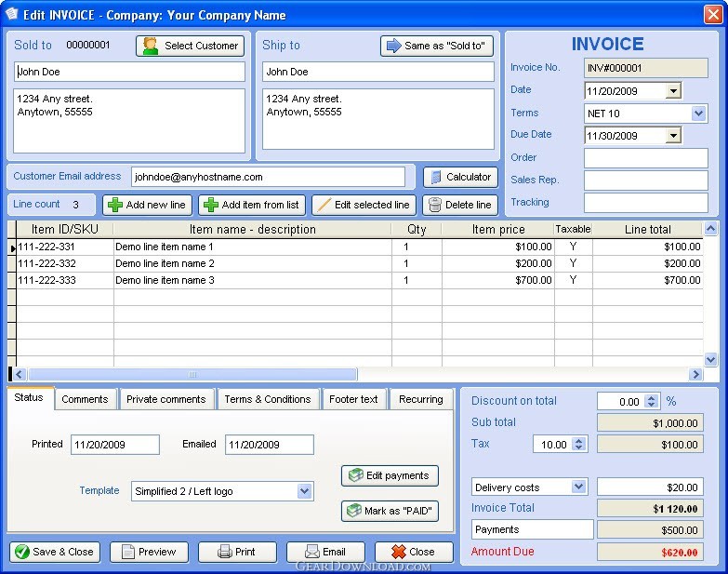This screenshot has height=574, width=728.
Task: Click the Preview button
Action: point(149,552)
